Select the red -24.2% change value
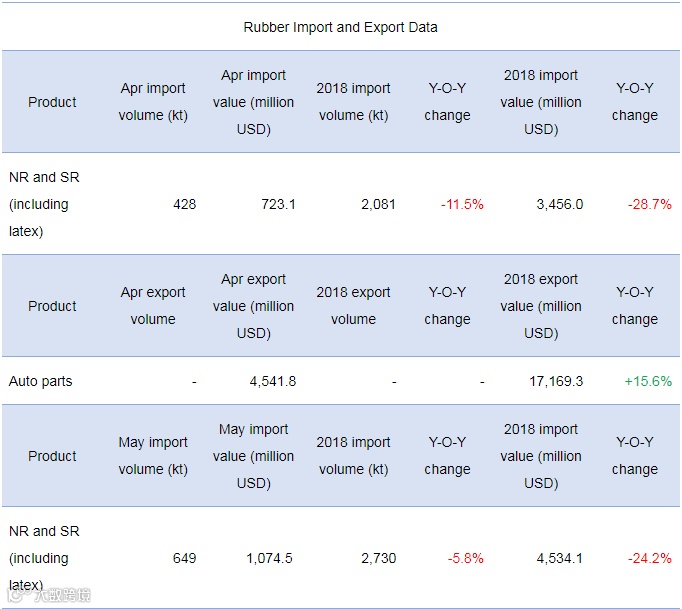The width and height of the screenshot is (682, 609). pyautogui.click(x=650, y=558)
